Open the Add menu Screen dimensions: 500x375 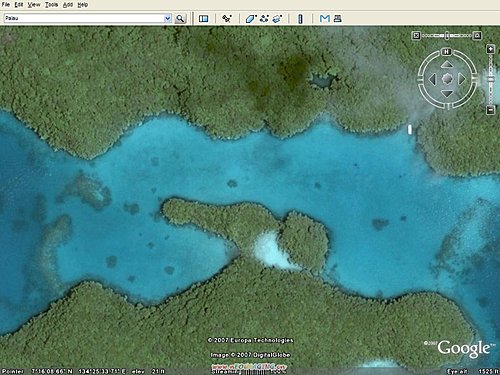(68, 5)
